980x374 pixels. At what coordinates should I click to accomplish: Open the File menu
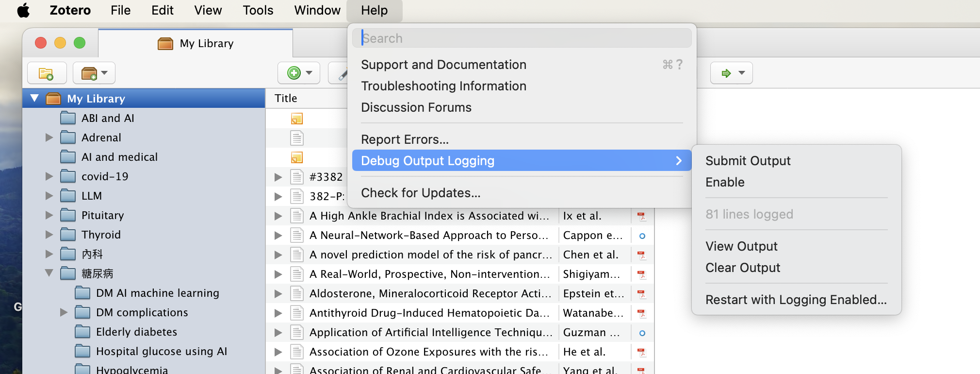pyautogui.click(x=120, y=10)
